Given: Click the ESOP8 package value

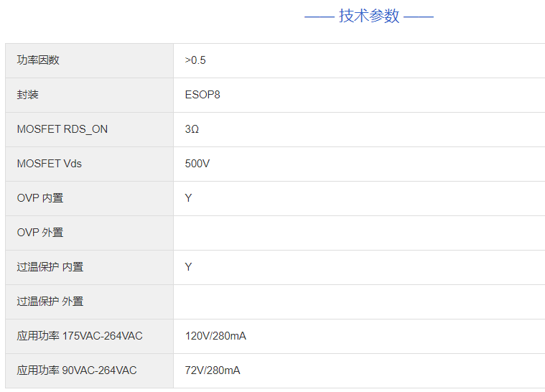Looking at the screenshot, I should click(202, 95).
